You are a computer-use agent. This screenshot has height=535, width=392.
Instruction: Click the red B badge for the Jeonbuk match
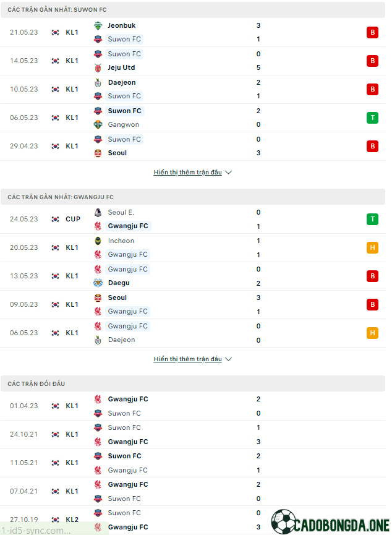(x=373, y=32)
